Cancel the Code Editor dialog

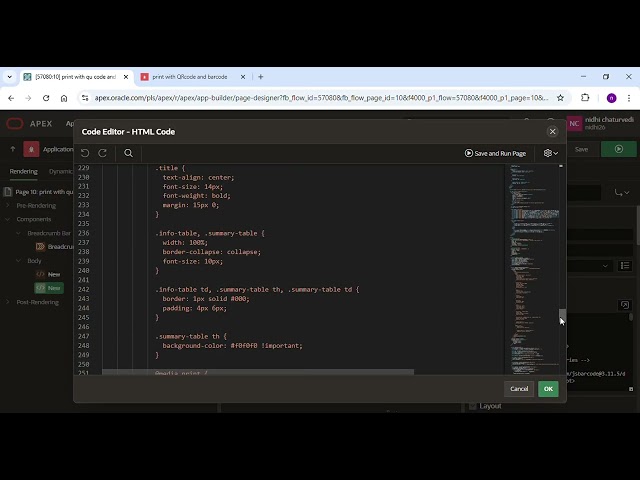(x=519, y=389)
